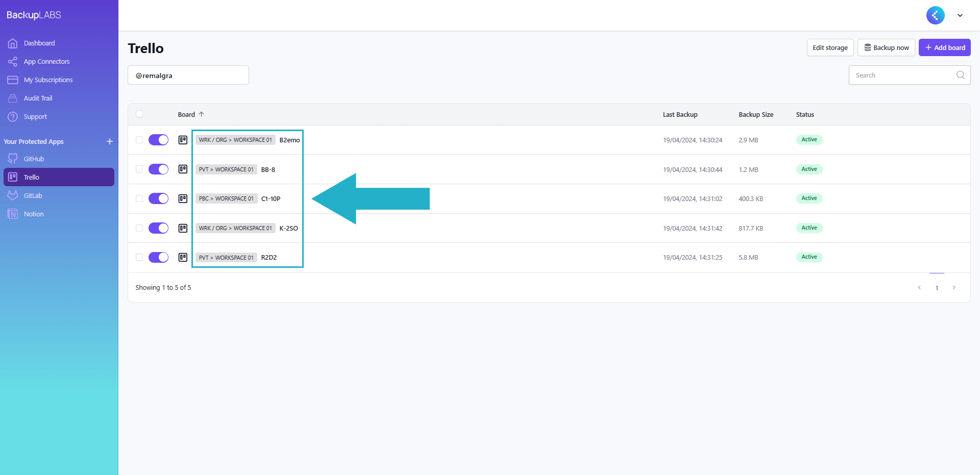Screen dimensions: 980x475
Task: Click the 19/04/2024, 14:30:44 timestamp
Action: 693,169
